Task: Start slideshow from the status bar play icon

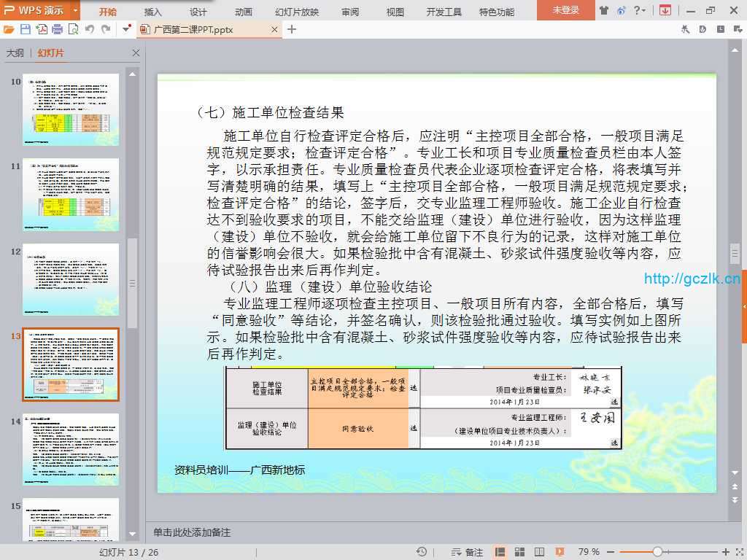Action: (x=560, y=552)
